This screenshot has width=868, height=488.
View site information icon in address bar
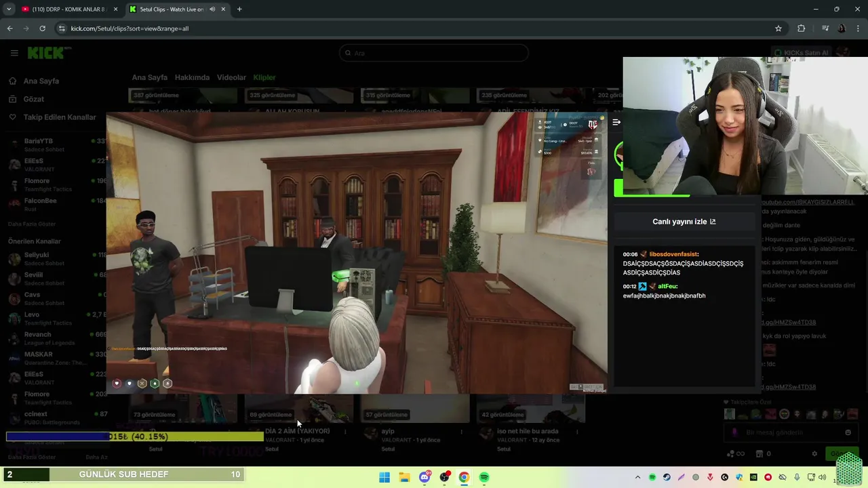click(x=62, y=28)
